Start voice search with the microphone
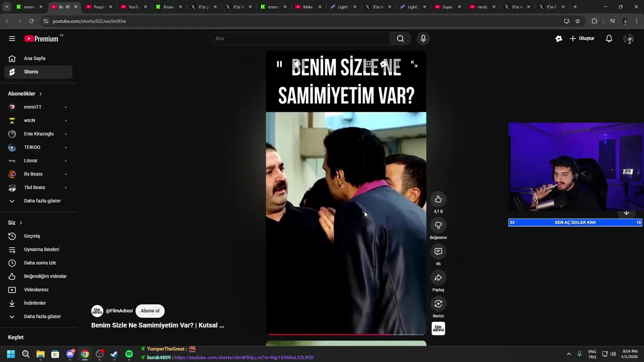The width and height of the screenshot is (644, 362). 423,39
